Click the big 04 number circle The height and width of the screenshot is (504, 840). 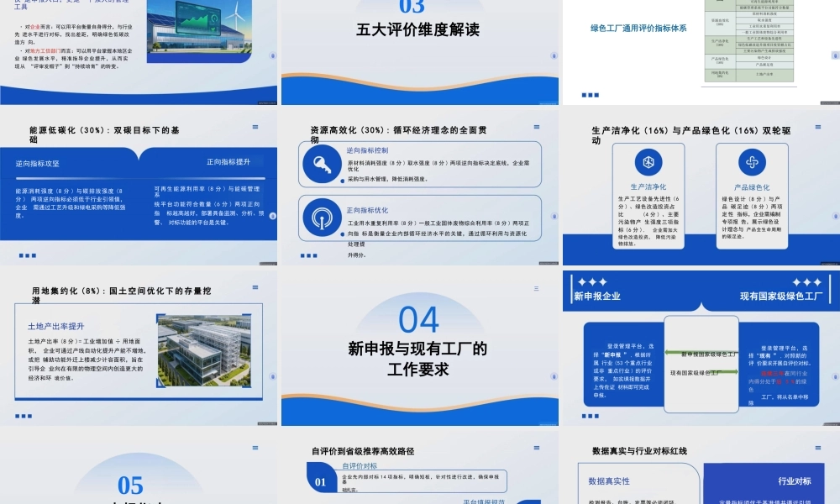(x=420, y=320)
